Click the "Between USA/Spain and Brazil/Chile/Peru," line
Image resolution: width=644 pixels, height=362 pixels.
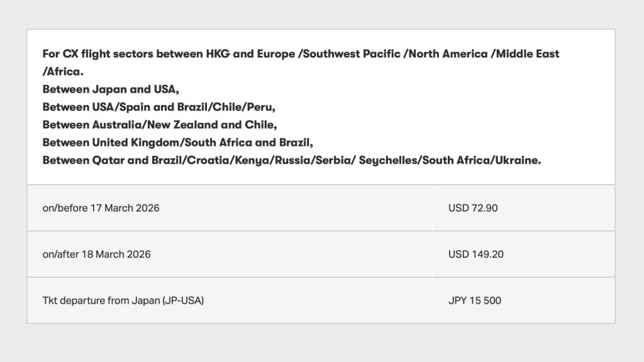[x=158, y=107]
